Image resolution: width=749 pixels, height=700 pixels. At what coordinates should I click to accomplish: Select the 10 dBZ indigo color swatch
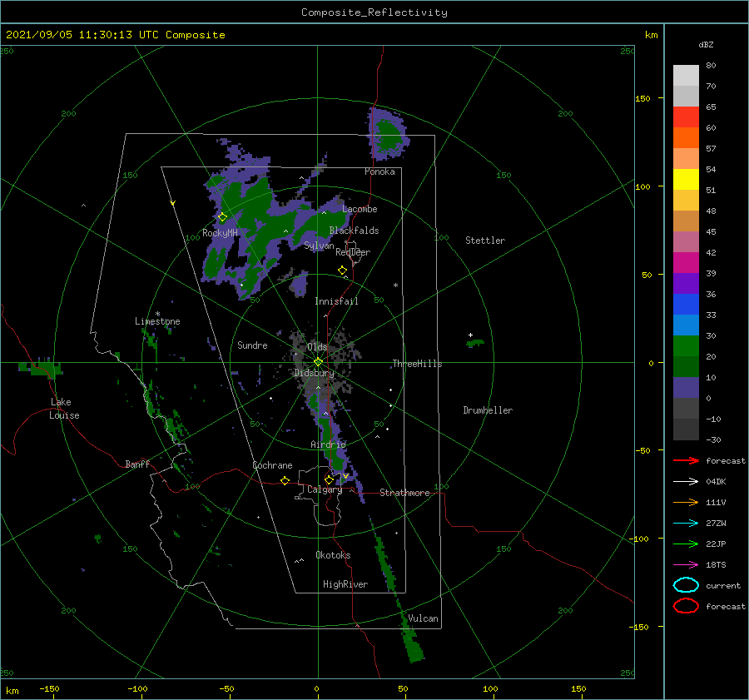coord(686,388)
